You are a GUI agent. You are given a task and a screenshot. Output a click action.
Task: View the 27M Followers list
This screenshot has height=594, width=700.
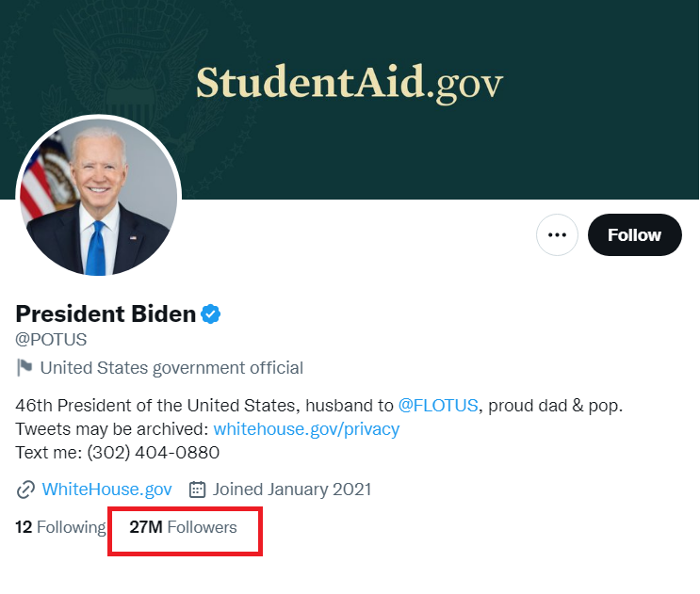[x=183, y=527]
